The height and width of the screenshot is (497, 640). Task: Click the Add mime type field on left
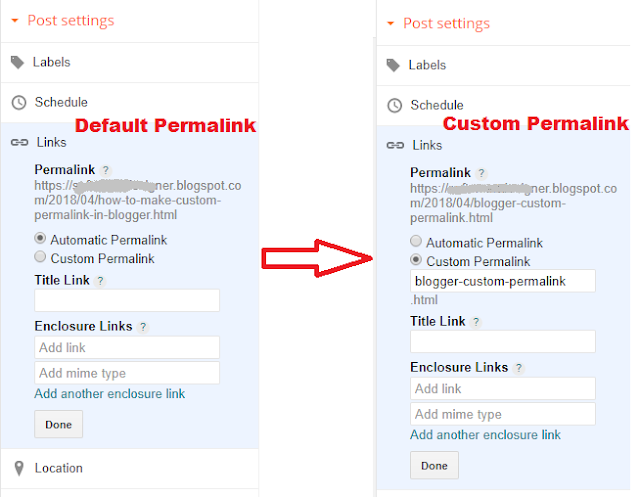[x=127, y=373]
